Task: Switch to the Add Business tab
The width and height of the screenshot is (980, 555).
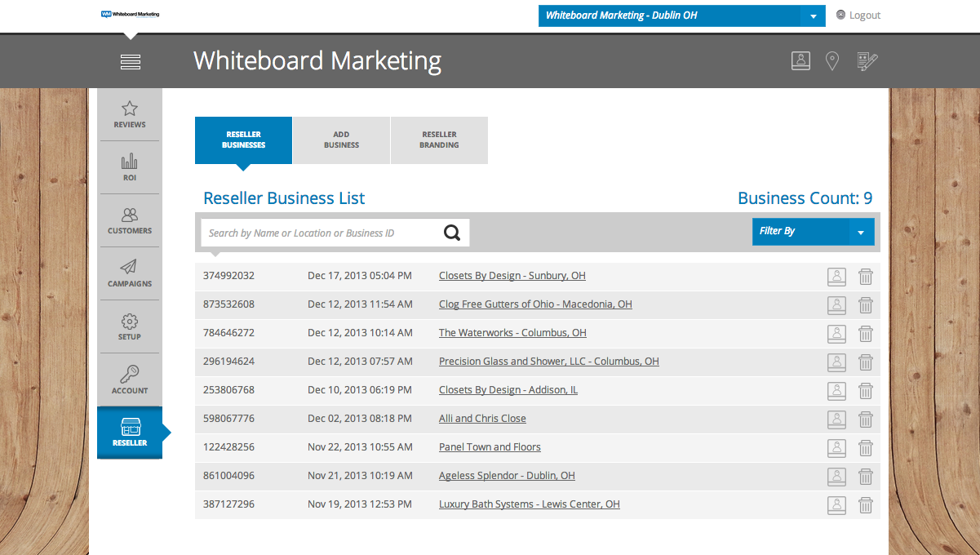Action: click(x=341, y=140)
